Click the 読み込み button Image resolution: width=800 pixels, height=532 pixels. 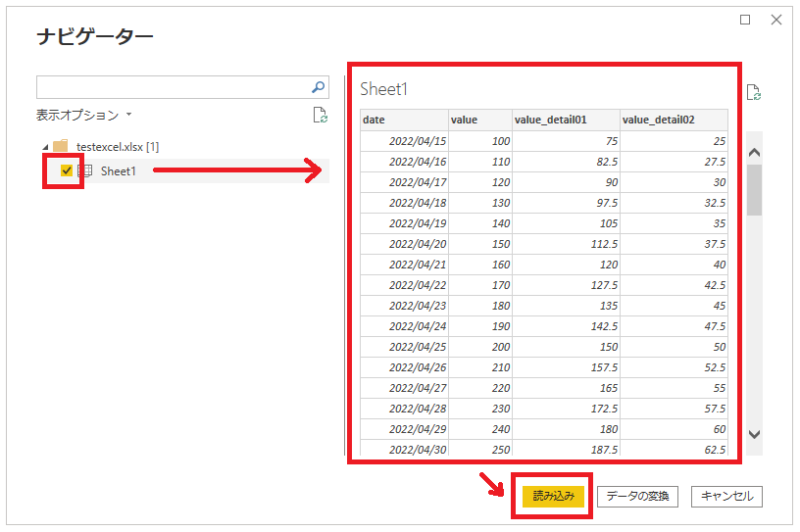(x=553, y=496)
